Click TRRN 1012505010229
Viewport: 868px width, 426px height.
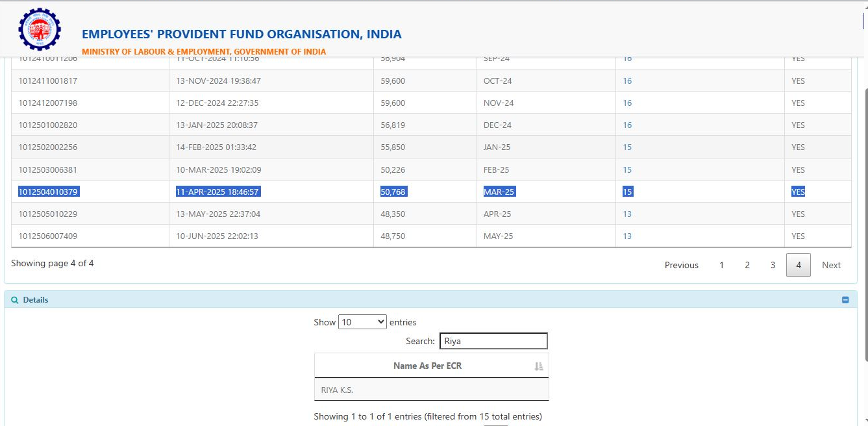[48, 214]
